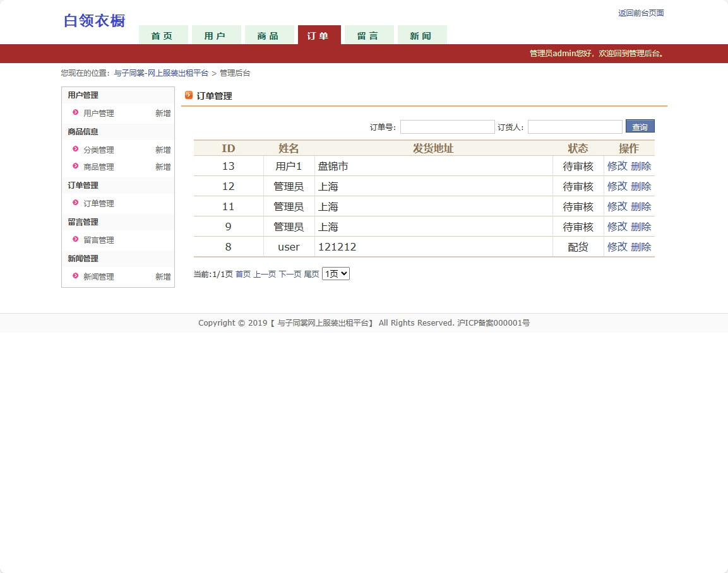Click the 订单号 input field

click(447, 126)
